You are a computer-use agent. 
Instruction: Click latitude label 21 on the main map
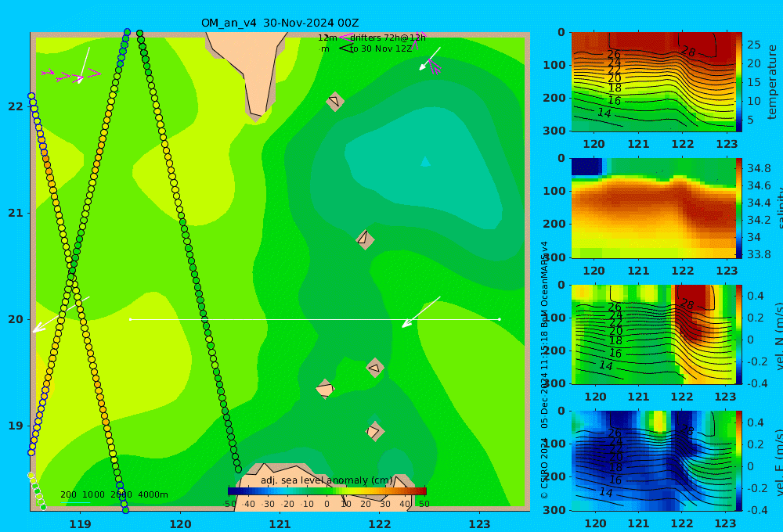point(16,213)
